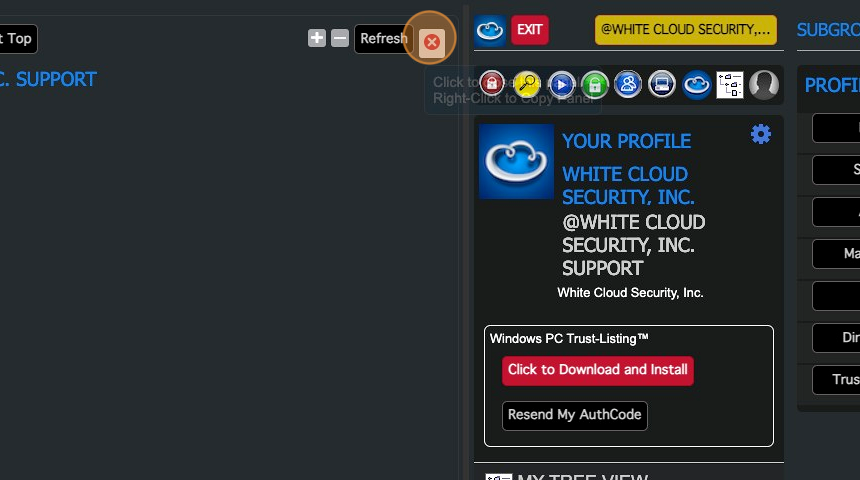
Task: Click to Download and Install button
Action: (x=597, y=370)
